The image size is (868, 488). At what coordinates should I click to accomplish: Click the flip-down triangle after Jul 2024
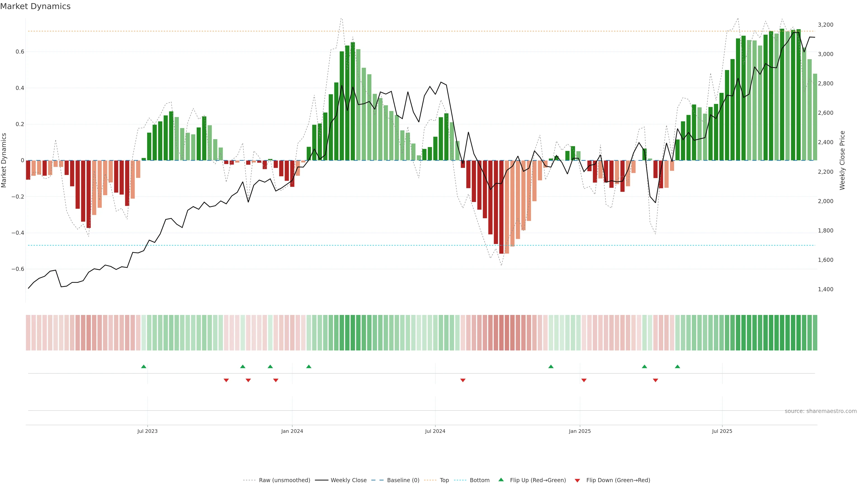(463, 380)
